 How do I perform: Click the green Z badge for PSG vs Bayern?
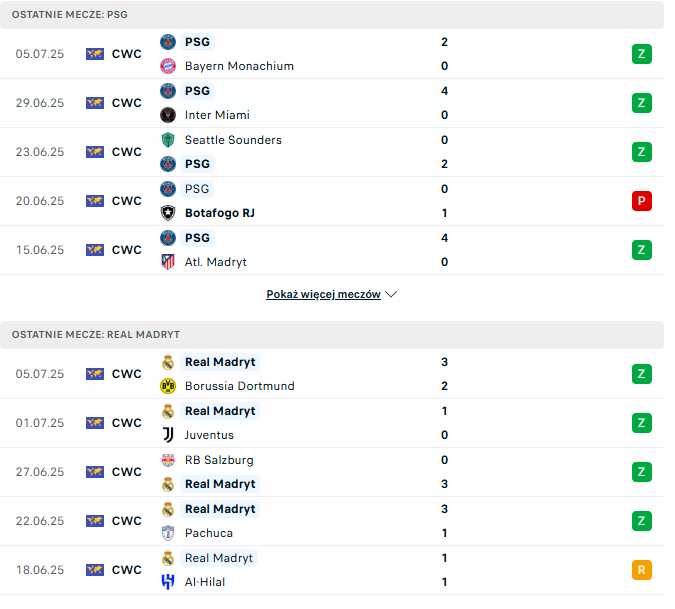[x=641, y=54]
